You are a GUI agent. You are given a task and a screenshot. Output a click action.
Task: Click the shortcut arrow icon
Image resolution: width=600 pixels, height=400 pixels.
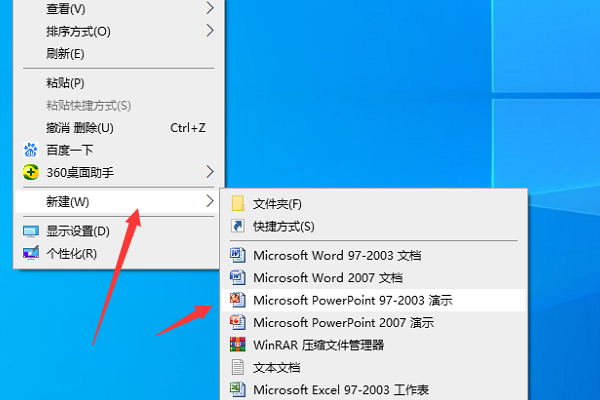tap(238, 226)
